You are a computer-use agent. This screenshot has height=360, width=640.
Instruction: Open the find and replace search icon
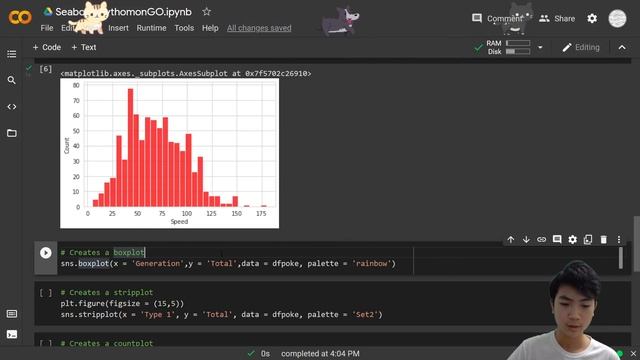(x=11, y=80)
